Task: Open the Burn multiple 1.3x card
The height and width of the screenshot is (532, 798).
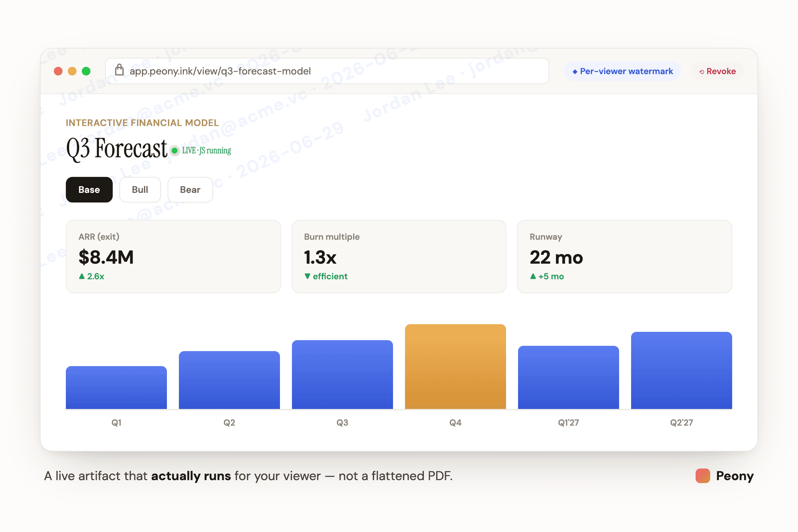Action: coord(399,256)
